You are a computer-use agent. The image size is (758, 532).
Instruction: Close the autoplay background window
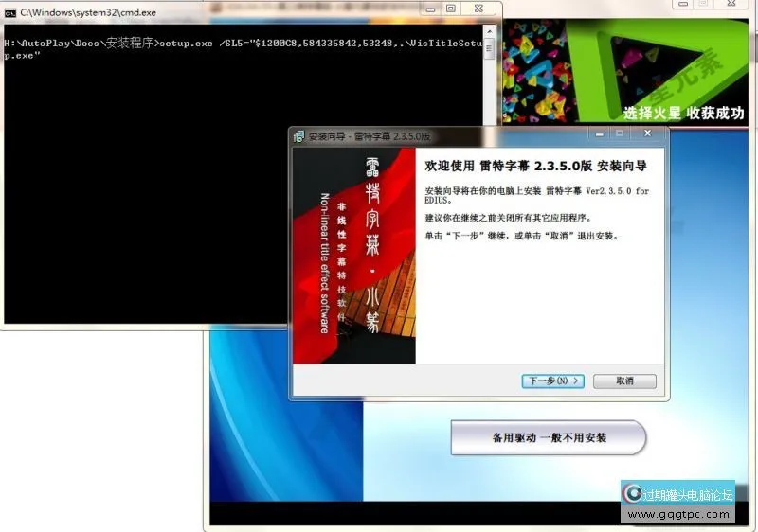[x=731, y=4]
